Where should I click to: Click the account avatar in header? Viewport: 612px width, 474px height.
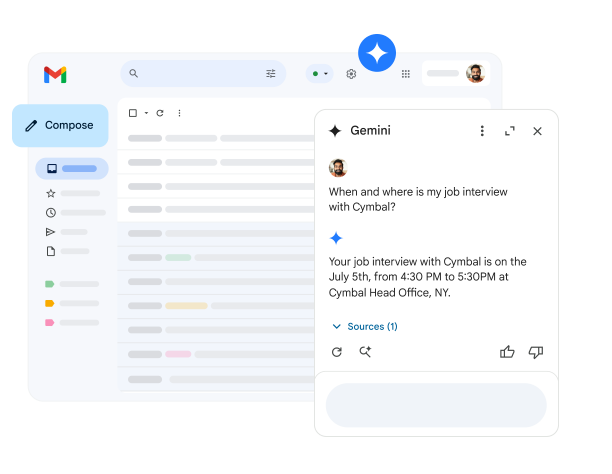pos(475,73)
